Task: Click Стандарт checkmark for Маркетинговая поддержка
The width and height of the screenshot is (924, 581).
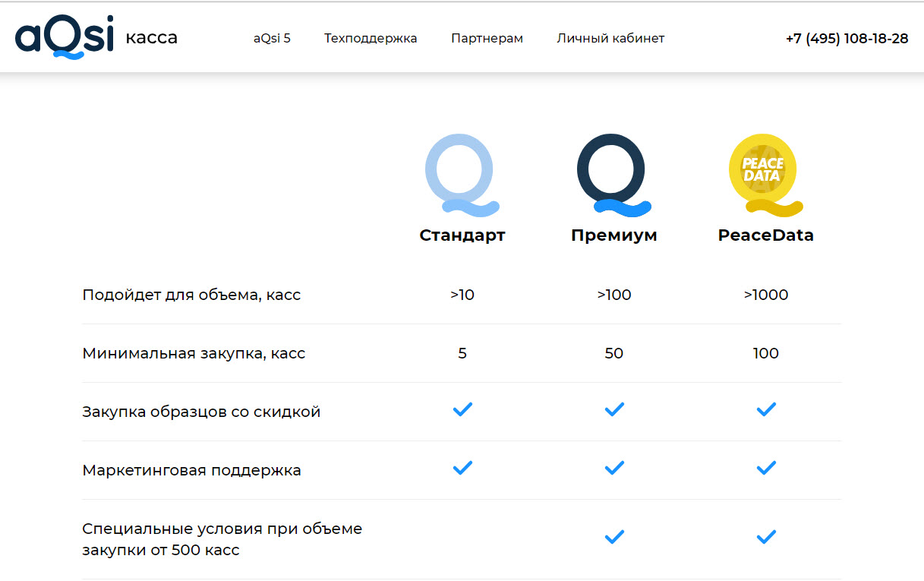Action: 462,468
